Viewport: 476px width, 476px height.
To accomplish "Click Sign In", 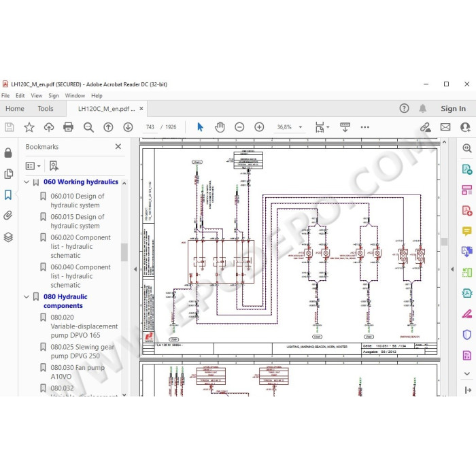I will 453,108.
